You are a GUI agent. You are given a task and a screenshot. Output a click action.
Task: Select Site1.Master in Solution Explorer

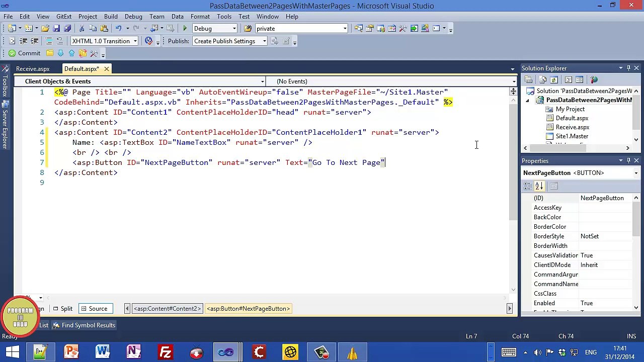tap(572, 136)
